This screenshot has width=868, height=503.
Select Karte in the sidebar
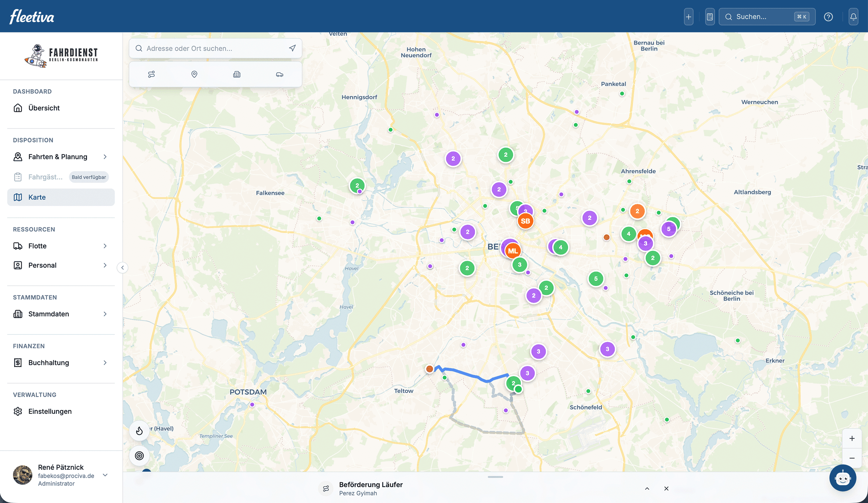37,197
